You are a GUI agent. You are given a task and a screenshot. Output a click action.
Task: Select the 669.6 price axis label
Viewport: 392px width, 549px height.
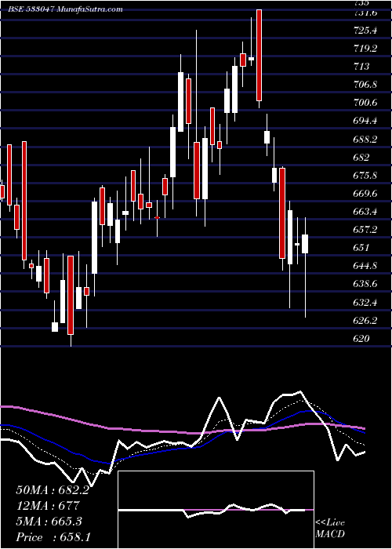tap(365, 194)
